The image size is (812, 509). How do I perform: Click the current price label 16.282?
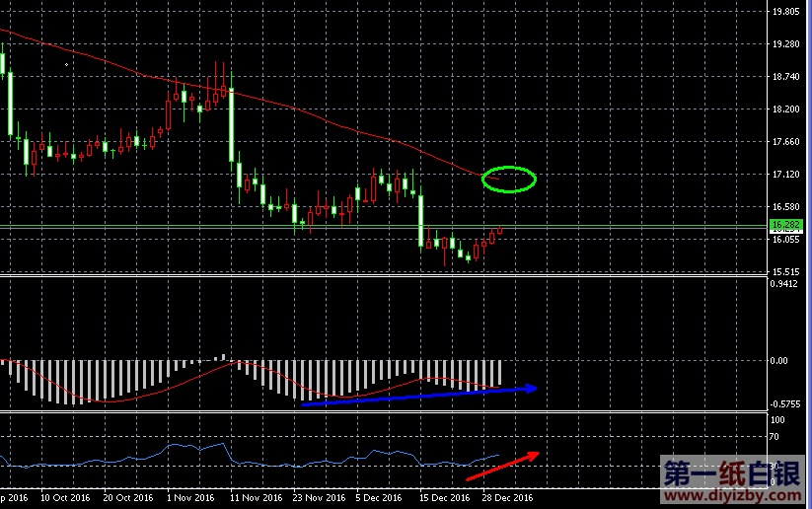click(x=785, y=226)
